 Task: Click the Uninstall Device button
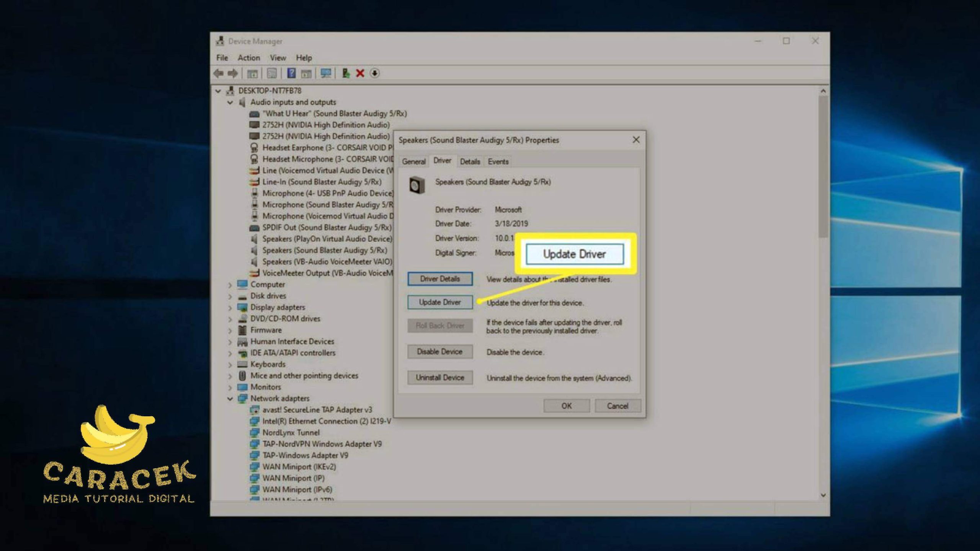(439, 378)
